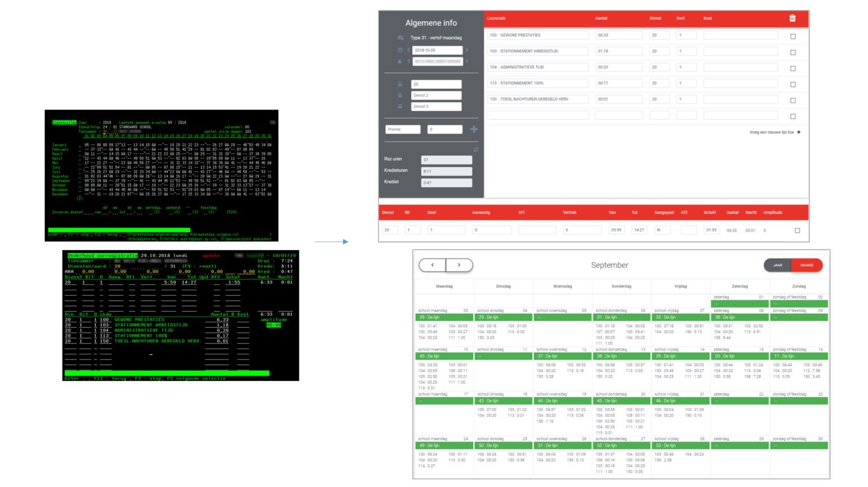Click the Dienst 2 input field
868x487 pixels.
pos(436,95)
